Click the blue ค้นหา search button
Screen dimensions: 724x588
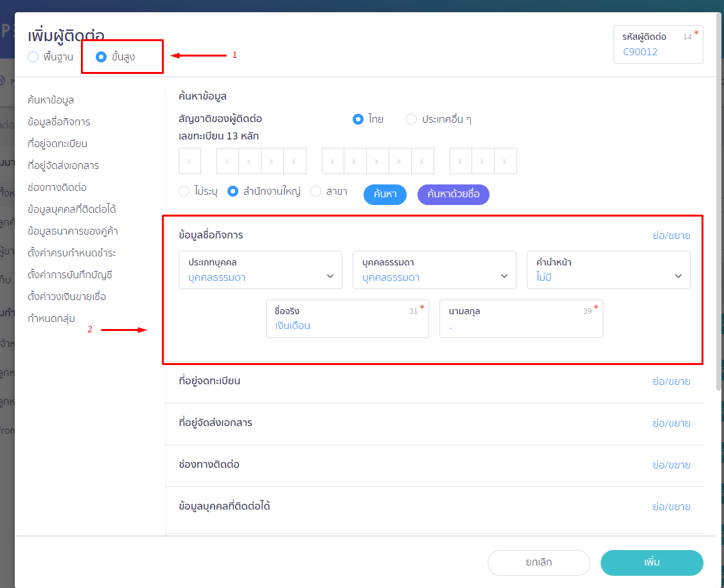pyautogui.click(x=385, y=194)
